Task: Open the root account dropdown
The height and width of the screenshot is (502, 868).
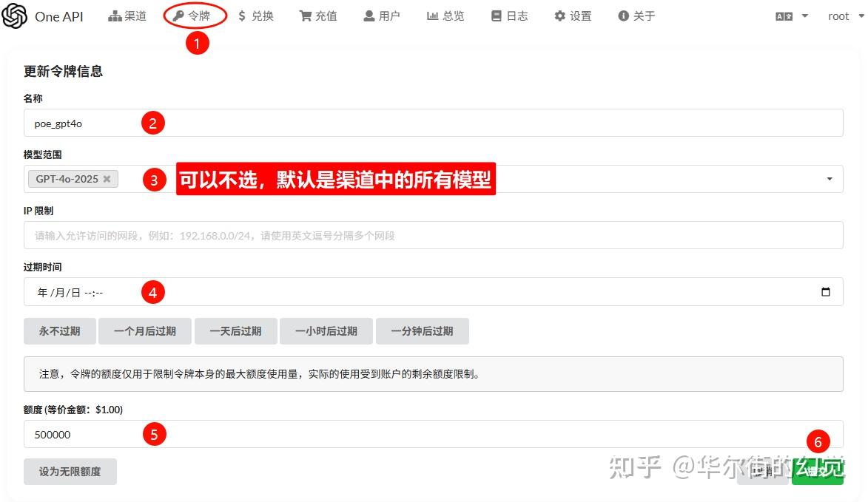Action: [x=842, y=16]
